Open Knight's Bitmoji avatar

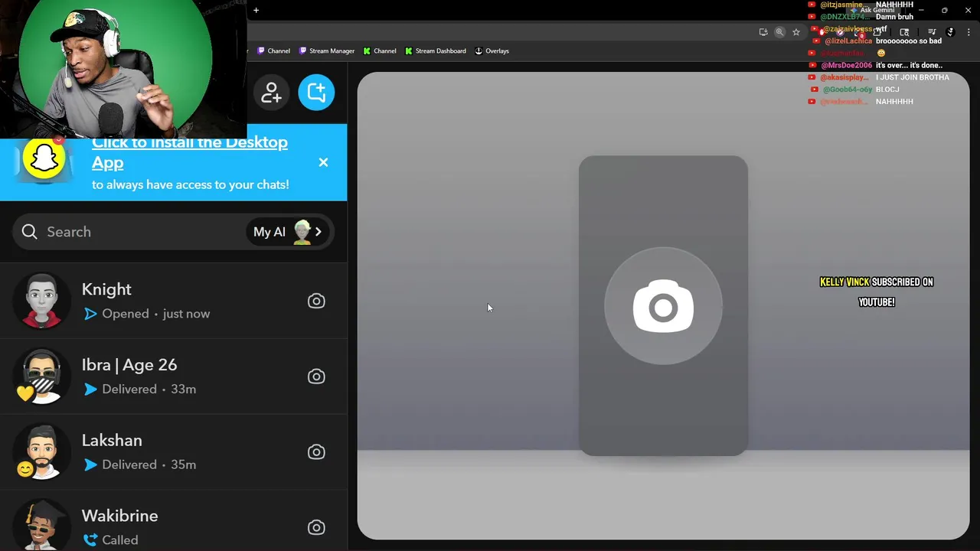41,301
